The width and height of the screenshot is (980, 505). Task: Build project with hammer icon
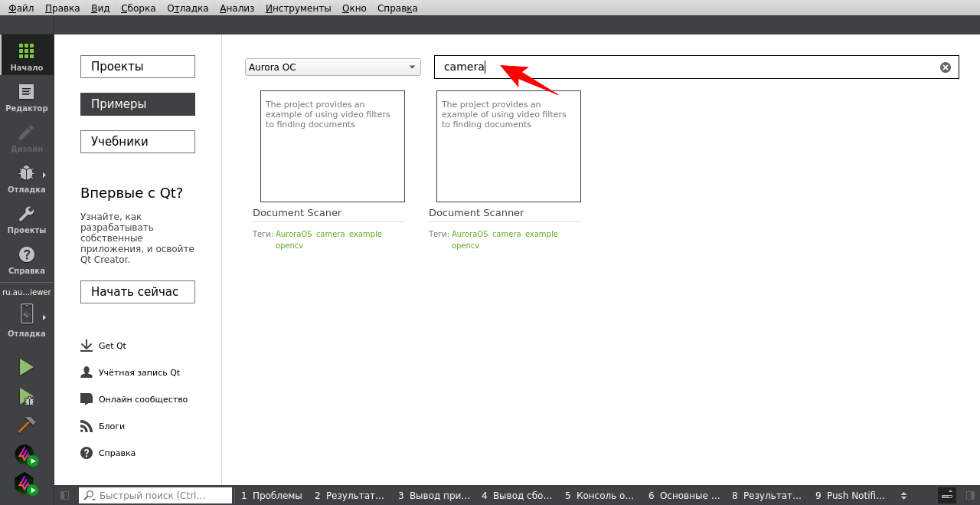[27, 425]
